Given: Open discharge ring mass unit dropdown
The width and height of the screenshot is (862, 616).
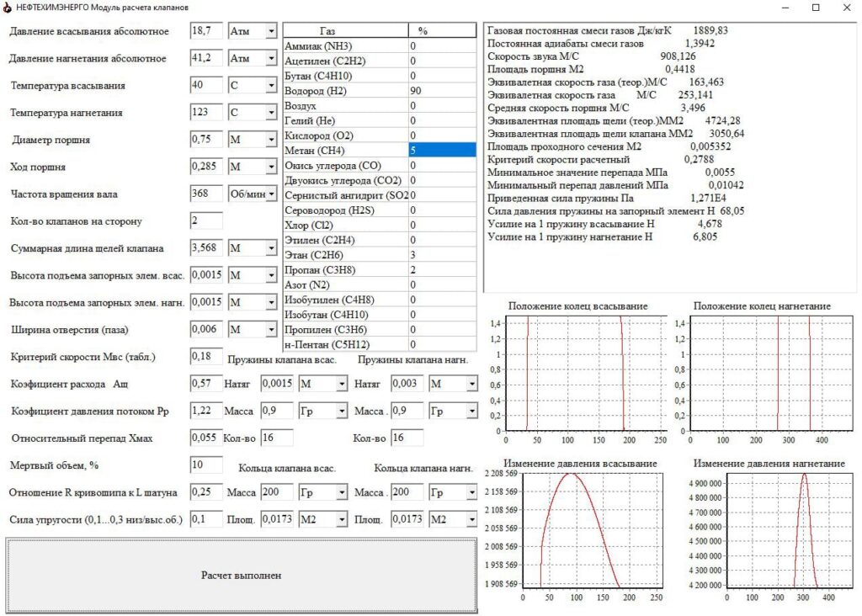Looking at the screenshot, I should point(471,491).
